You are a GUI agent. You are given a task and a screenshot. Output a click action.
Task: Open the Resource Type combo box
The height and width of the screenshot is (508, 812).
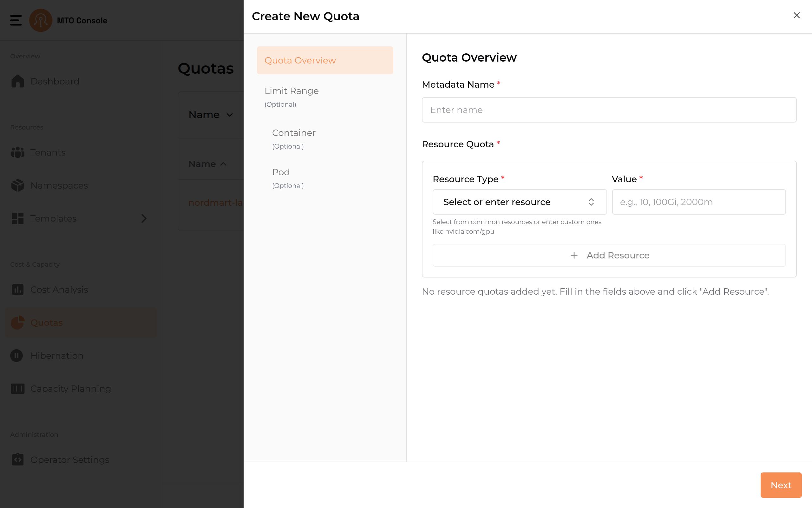(x=520, y=202)
